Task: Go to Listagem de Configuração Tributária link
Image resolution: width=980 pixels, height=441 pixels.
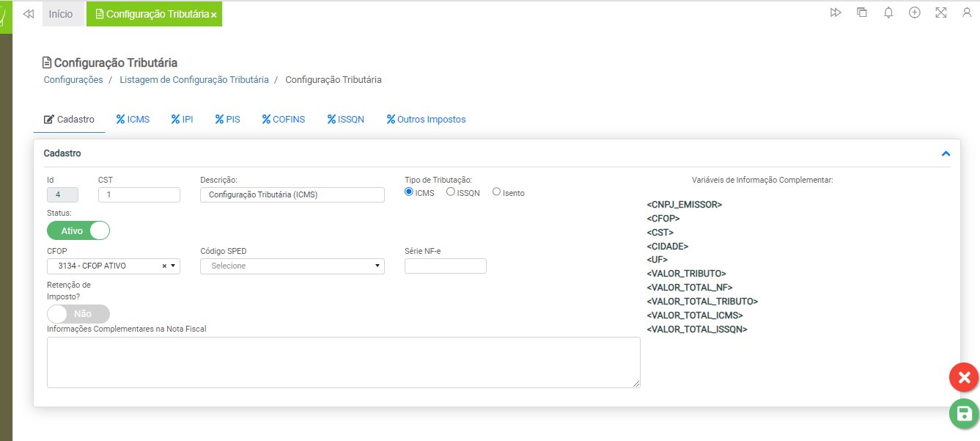Action: click(194, 79)
